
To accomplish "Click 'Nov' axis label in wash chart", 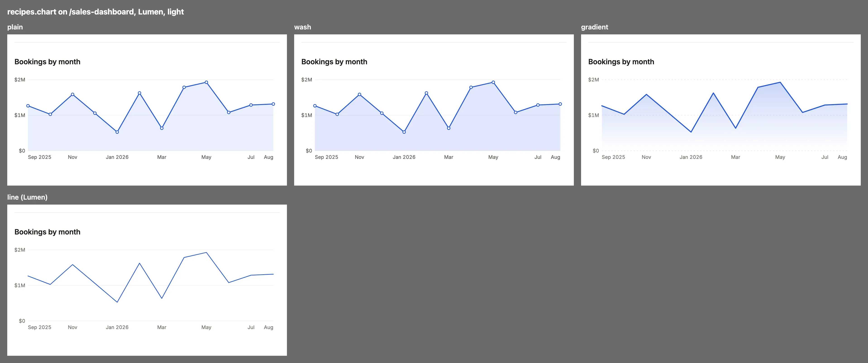I will (360, 157).
